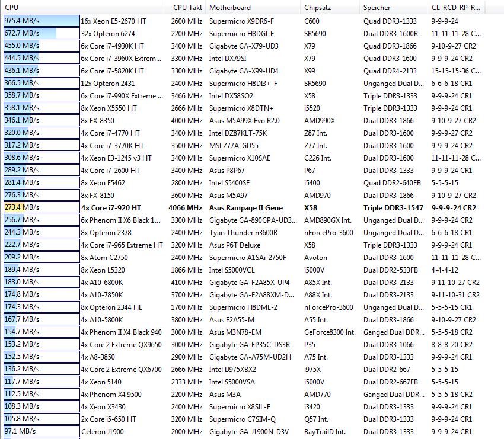This screenshot has height=439, width=504.
Task: Click the 9-11-10-31 CR2 timing cell
Action: 455,295
